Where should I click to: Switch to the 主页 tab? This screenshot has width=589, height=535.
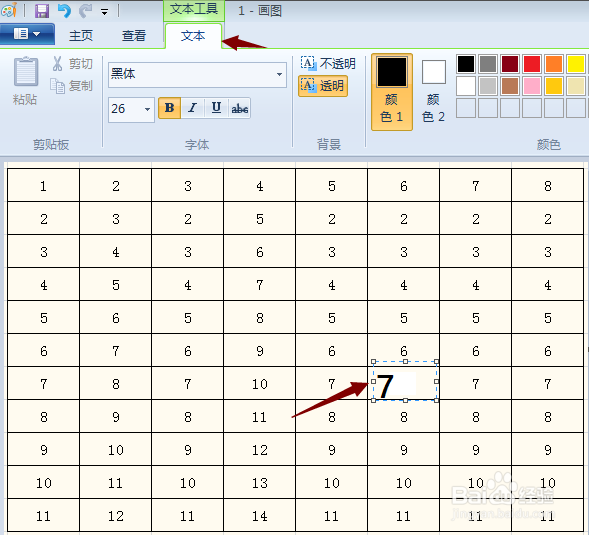point(81,36)
